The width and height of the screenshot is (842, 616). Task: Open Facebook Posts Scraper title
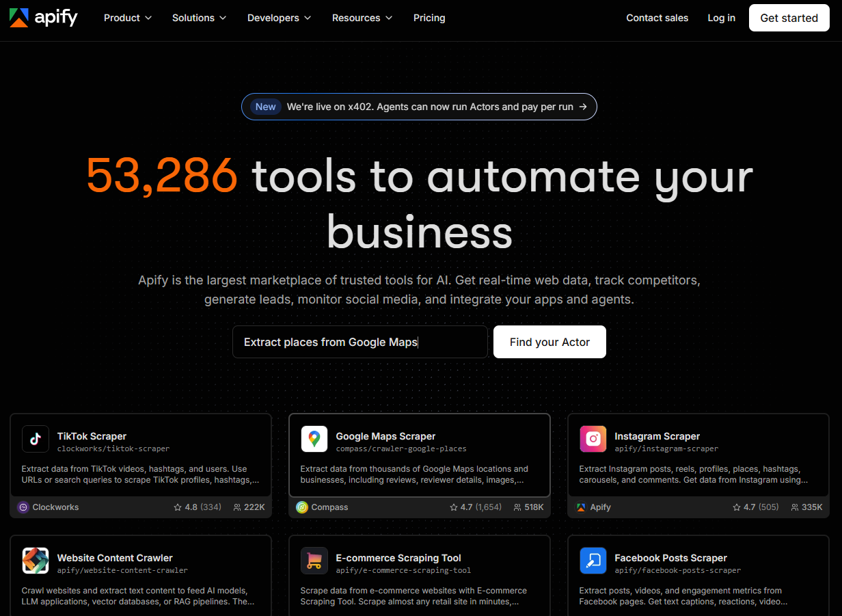[x=670, y=558]
